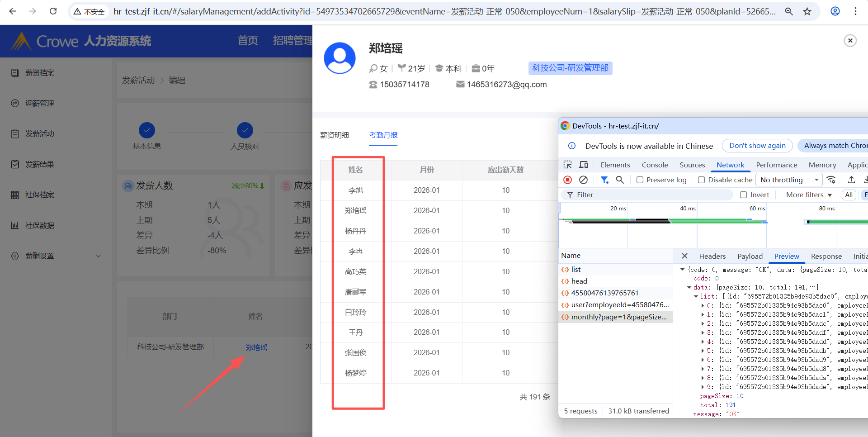868x437 pixels.
Task: Stop recording network log in DevTools
Action: 568,180
